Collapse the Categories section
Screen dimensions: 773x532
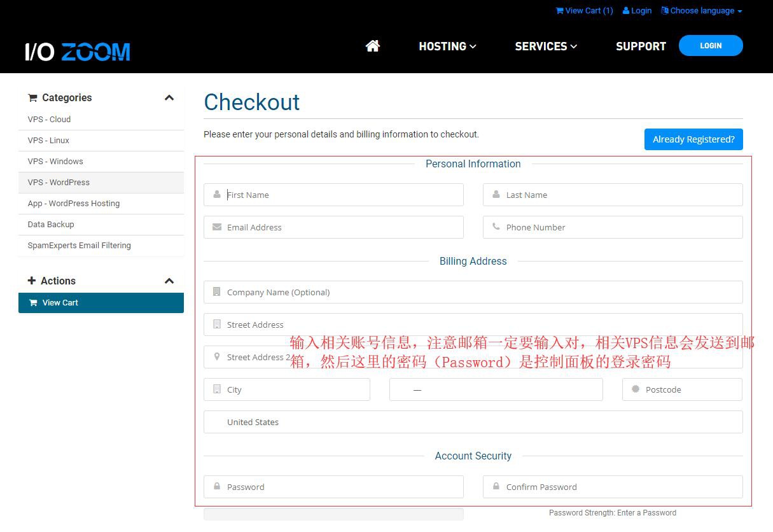(x=169, y=97)
